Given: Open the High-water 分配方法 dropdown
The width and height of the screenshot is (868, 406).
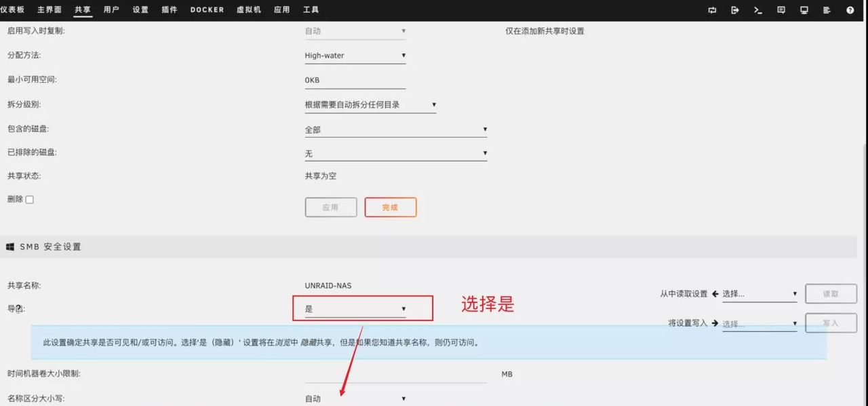Looking at the screenshot, I should click(x=355, y=55).
